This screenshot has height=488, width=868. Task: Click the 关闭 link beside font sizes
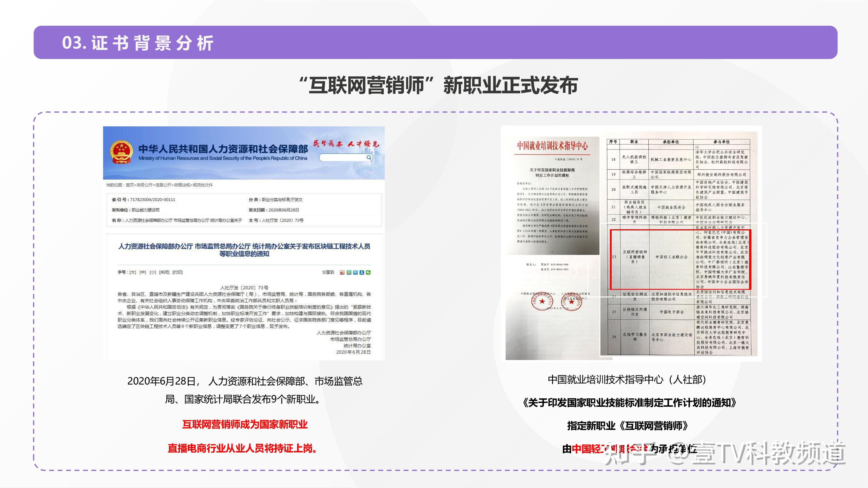pos(164,272)
